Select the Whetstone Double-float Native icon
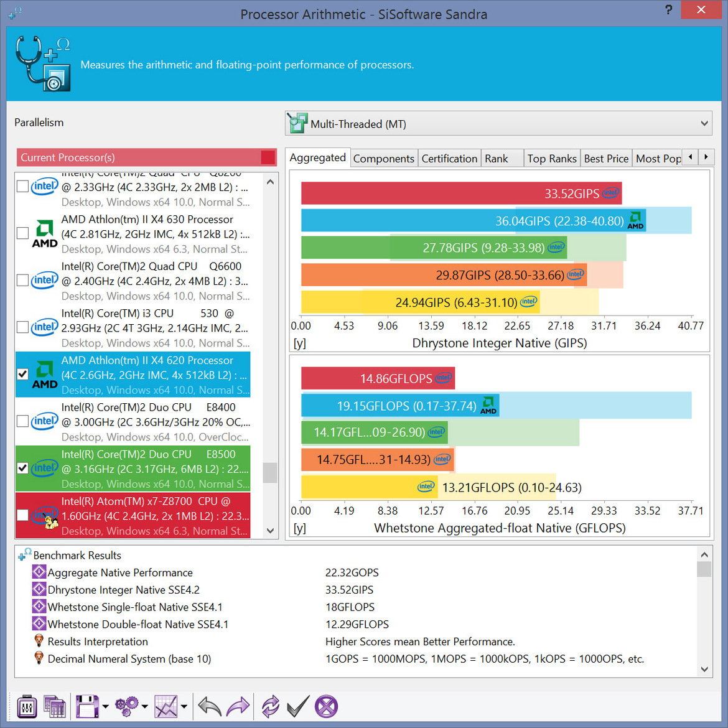 point(39,623)
